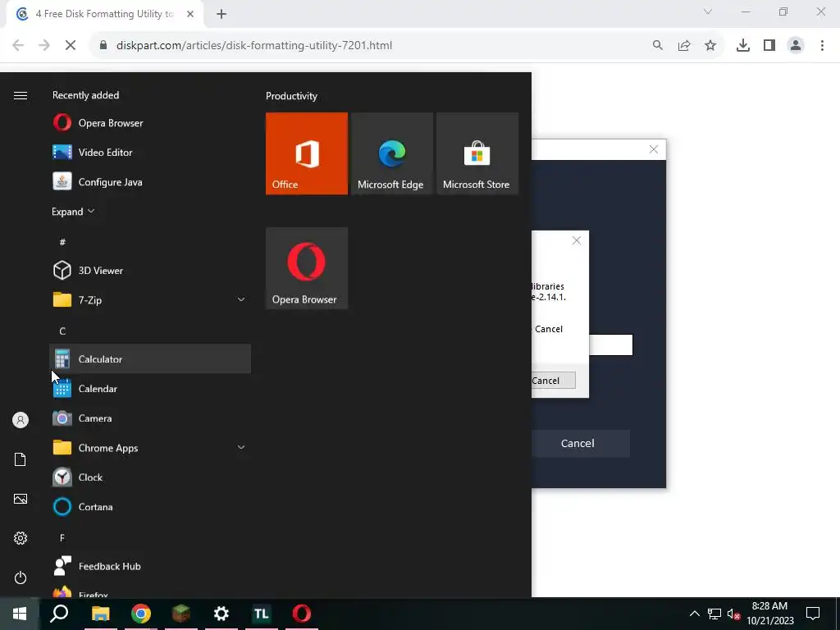Show hidden system tray icons
The height and width of the screenshot is (630, 840).
694,614
